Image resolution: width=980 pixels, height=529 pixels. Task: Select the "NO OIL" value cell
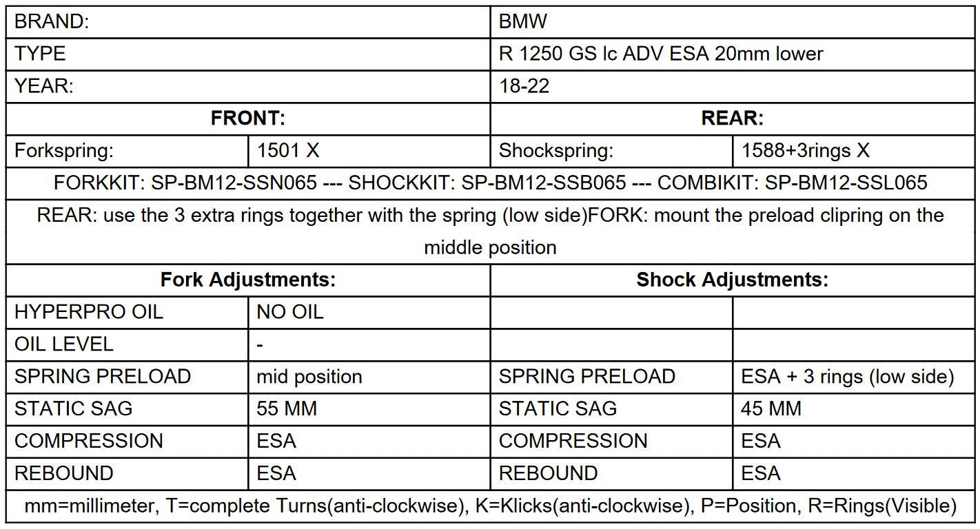point(289,312)
